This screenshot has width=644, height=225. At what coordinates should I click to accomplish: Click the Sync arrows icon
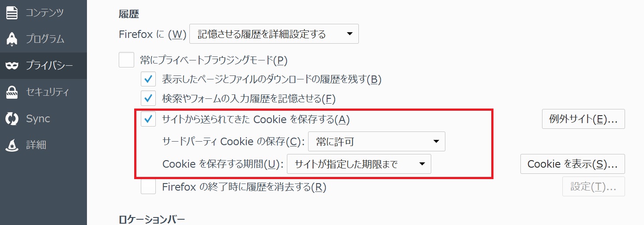tap(11, 119)
